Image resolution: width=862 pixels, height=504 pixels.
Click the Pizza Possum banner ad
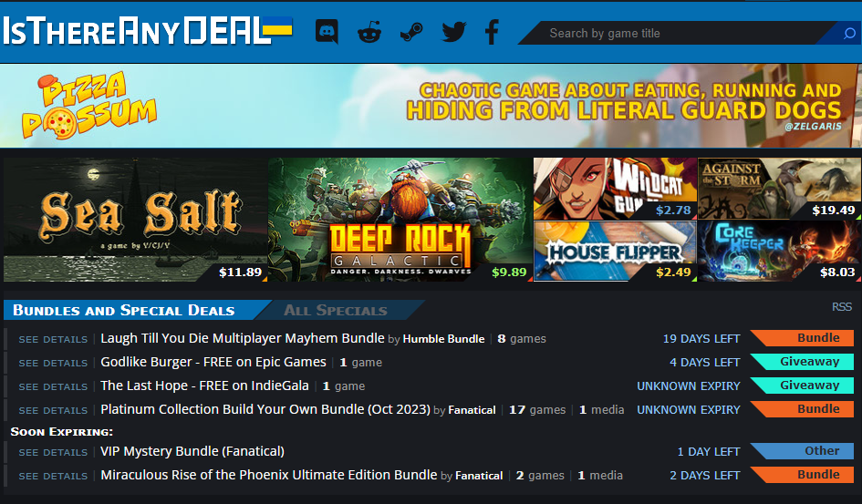[x=431, y=106]
